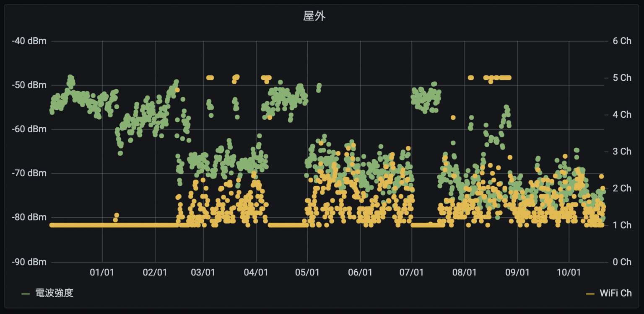This screenshot has height=314, width=644.
Task: Click the 06/01 date label
Action: coord(360,273)
